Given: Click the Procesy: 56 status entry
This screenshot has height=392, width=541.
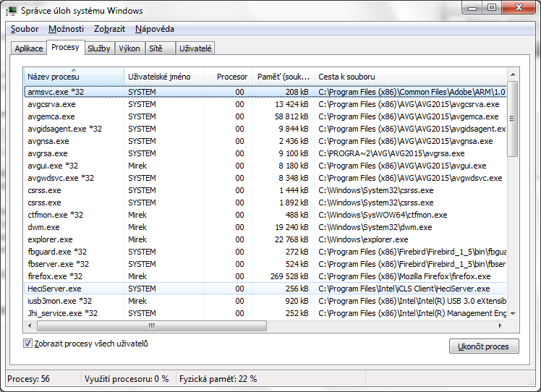Looking at the screenshot, I should 29,379.
